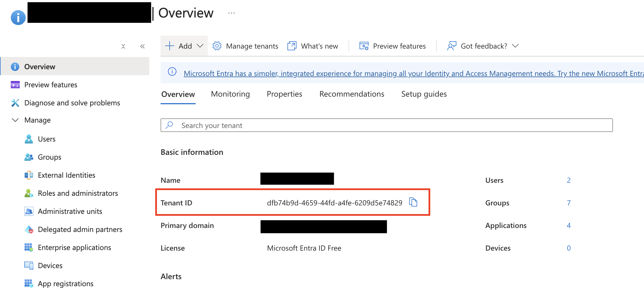644x291 pixels.
Task: Open Devices count link showing 0
Action: (569, 248)
